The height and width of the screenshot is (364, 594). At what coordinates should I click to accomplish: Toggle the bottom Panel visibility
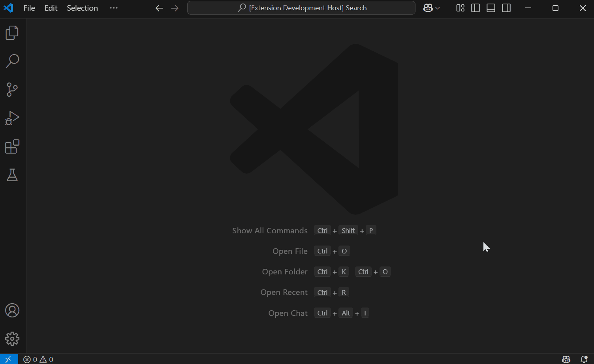pyautogui.click(x=491, y=8)
